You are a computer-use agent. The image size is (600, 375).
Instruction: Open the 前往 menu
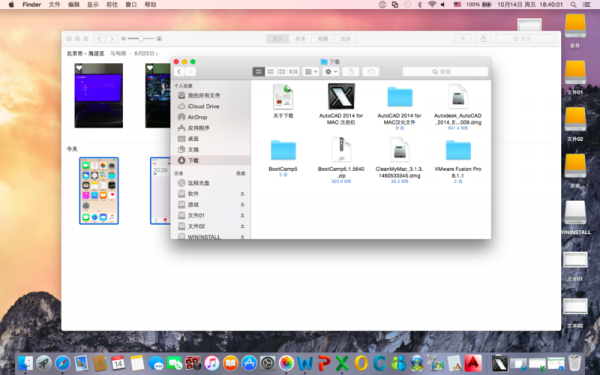point(112,5)
